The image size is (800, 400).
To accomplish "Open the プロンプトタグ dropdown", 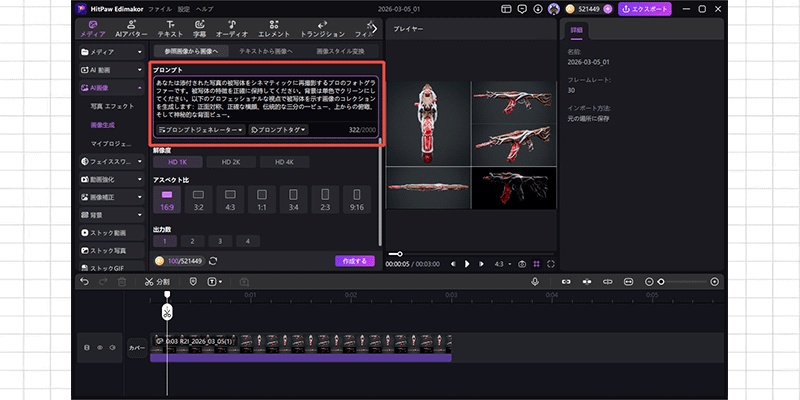I will 278,130.
